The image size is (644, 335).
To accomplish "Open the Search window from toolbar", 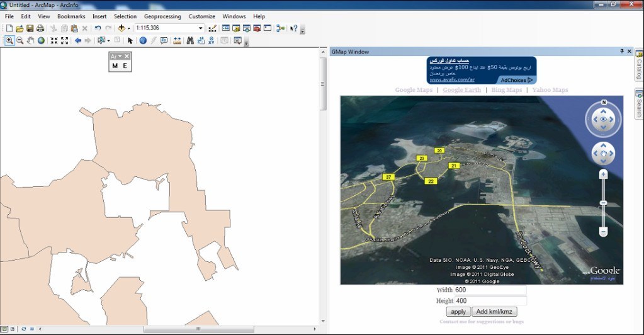I will [246, 28].
